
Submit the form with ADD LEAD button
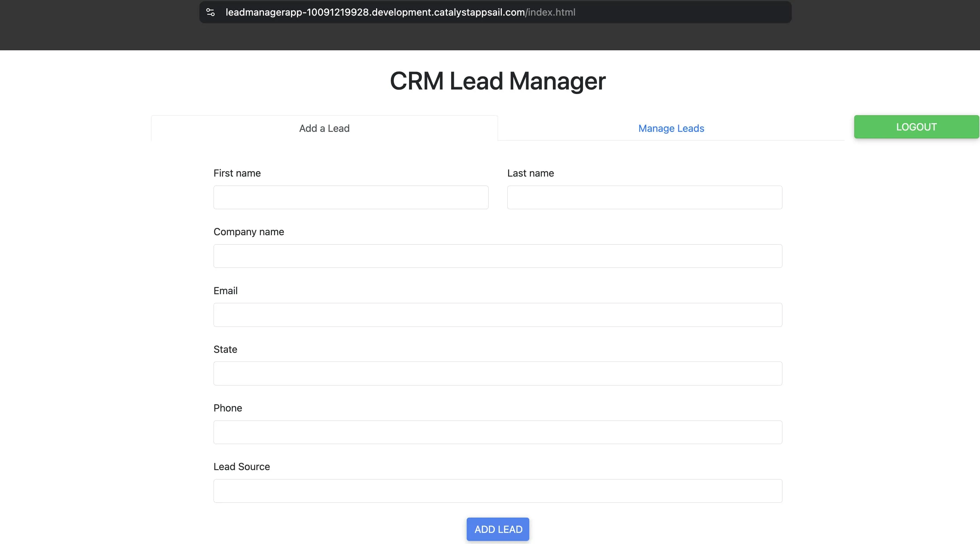coord(498,529)
